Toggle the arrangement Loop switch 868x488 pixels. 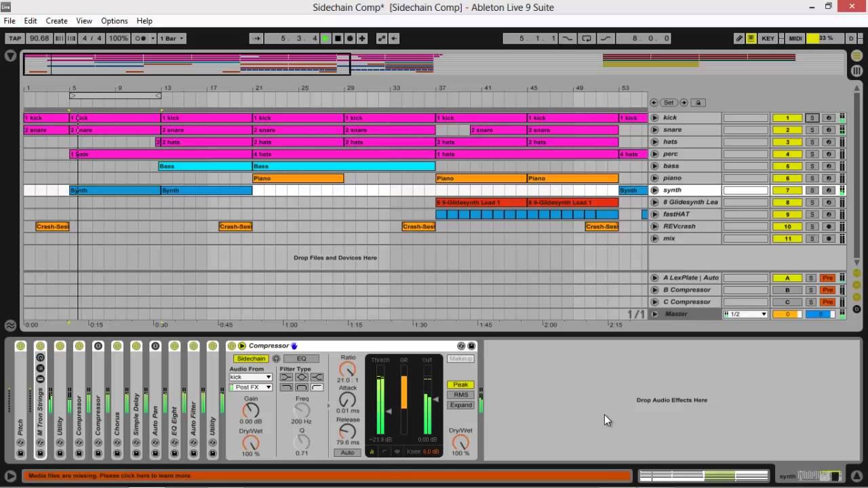click(x=587, y=39)
